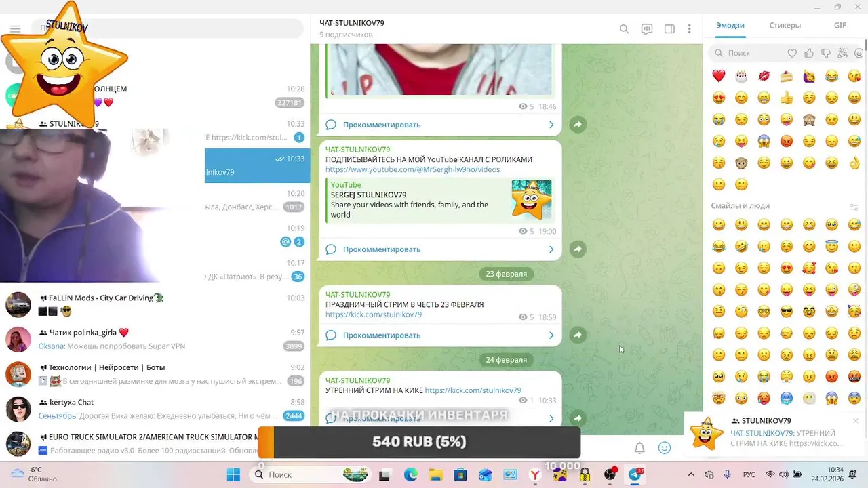Open the YouTube channel videos link

point(412,169)
